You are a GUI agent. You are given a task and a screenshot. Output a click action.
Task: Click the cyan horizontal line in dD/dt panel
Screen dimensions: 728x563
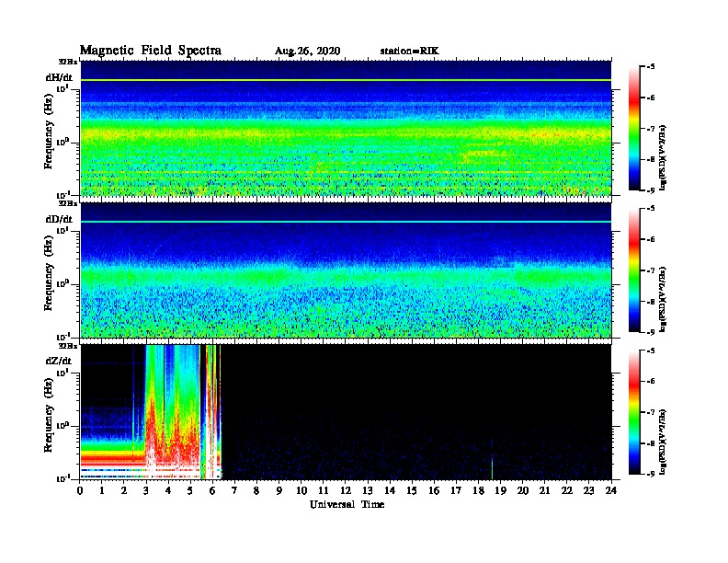(x=346, y=222)
